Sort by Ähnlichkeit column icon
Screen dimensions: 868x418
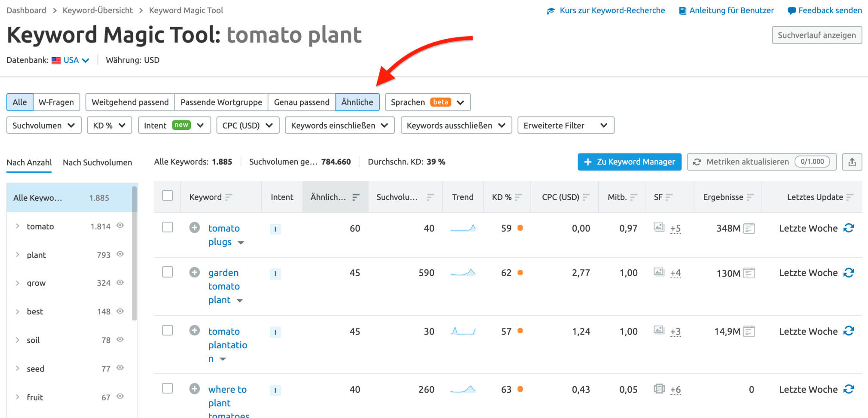click(x=356, y=197)
